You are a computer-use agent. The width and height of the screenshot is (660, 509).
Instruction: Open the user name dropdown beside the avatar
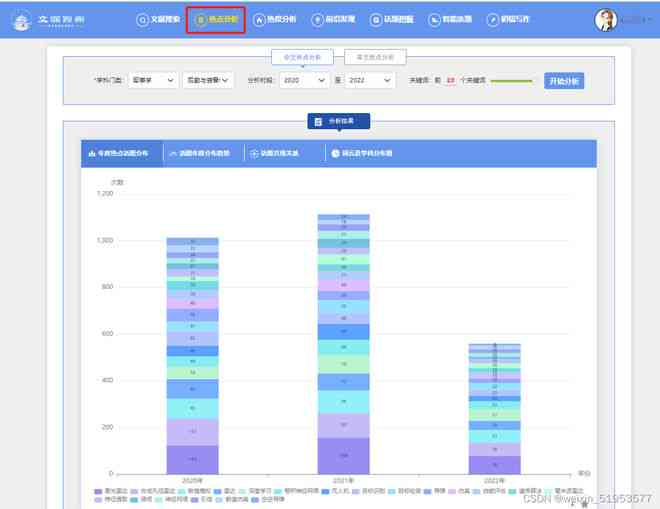click(636, 20)
